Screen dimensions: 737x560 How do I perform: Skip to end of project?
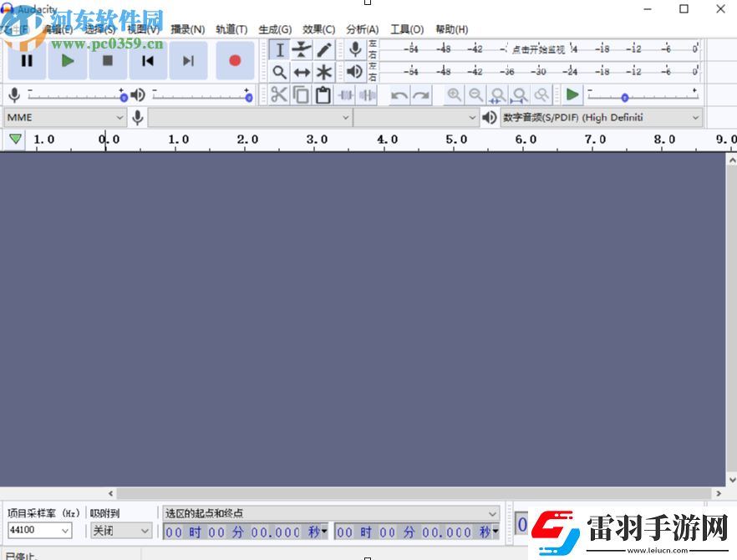coord(189,61)
